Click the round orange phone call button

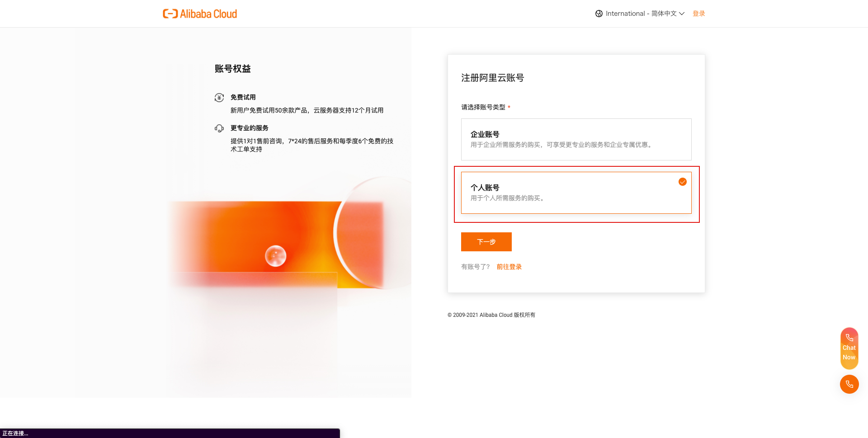[849, 384]
